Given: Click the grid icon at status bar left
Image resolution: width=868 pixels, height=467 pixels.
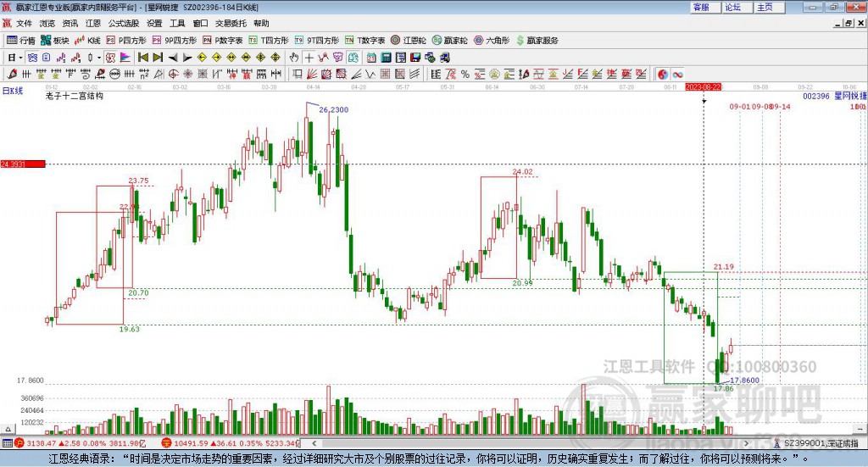Looking at the screenshot, I should [7, 443].
